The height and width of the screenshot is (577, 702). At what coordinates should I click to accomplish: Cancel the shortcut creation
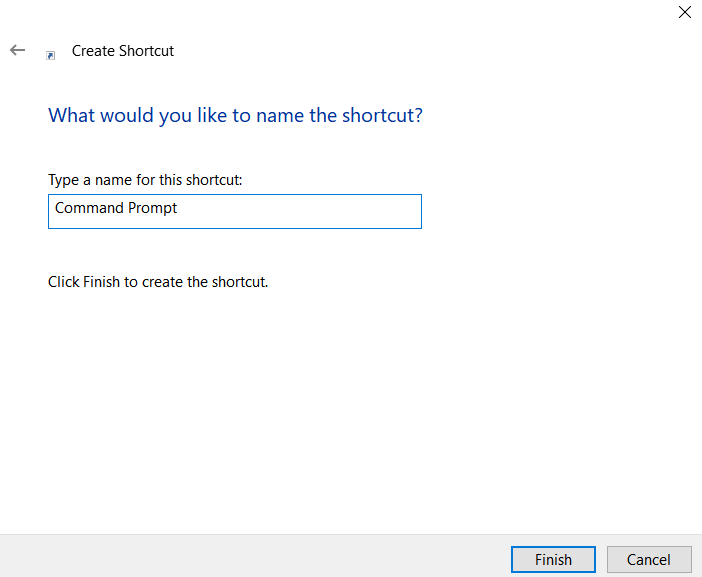pyautogui.click(x=649, y=560)
